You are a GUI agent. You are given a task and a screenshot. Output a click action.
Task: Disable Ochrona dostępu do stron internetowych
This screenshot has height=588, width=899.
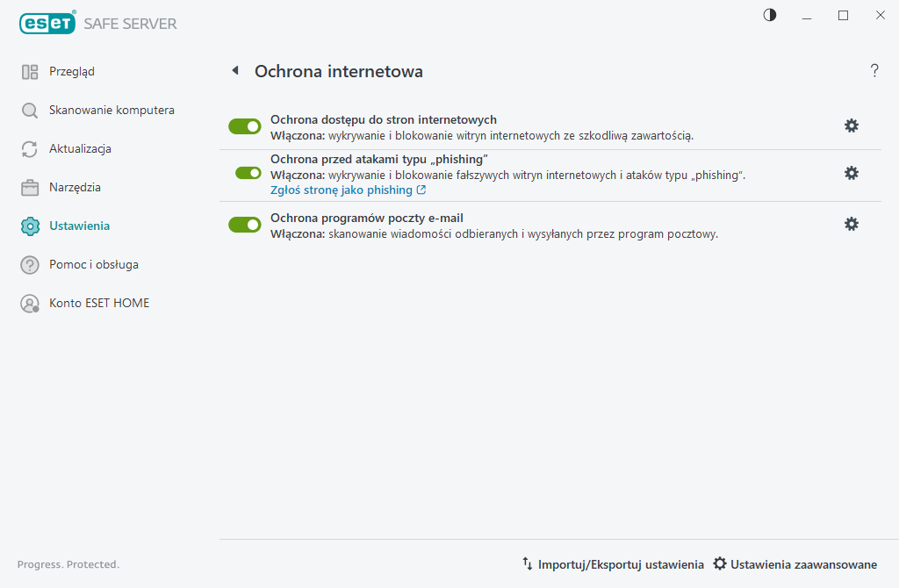(244, 125)
